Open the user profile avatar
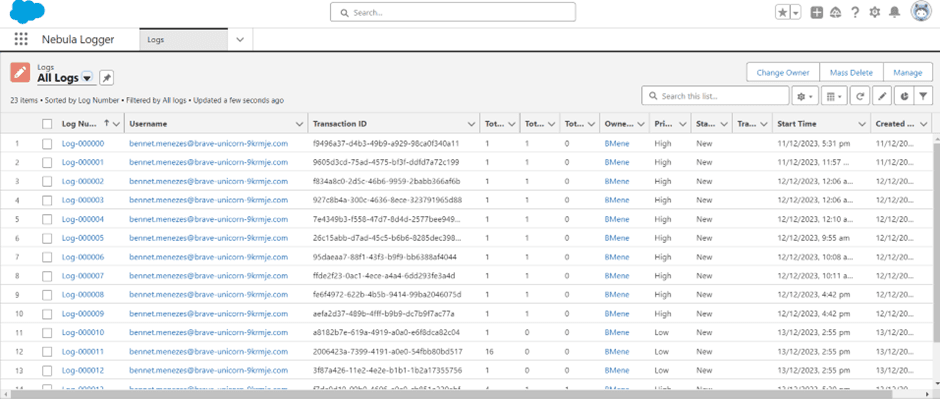 click(921, 12)
